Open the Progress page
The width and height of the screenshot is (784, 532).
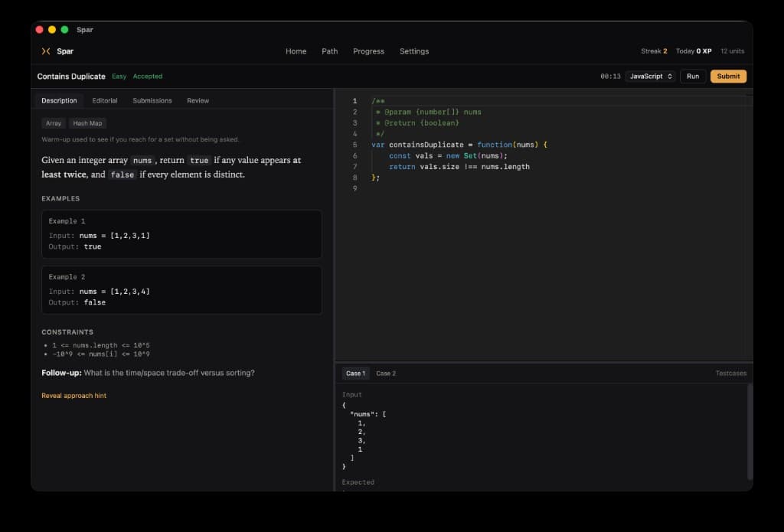pyautogui.click(x=368, y=51)
